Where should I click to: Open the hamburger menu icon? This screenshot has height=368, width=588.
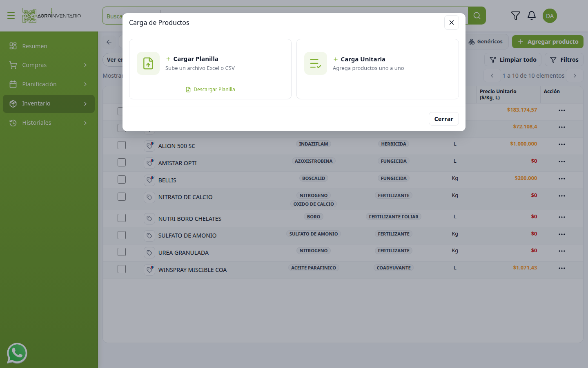11,16
